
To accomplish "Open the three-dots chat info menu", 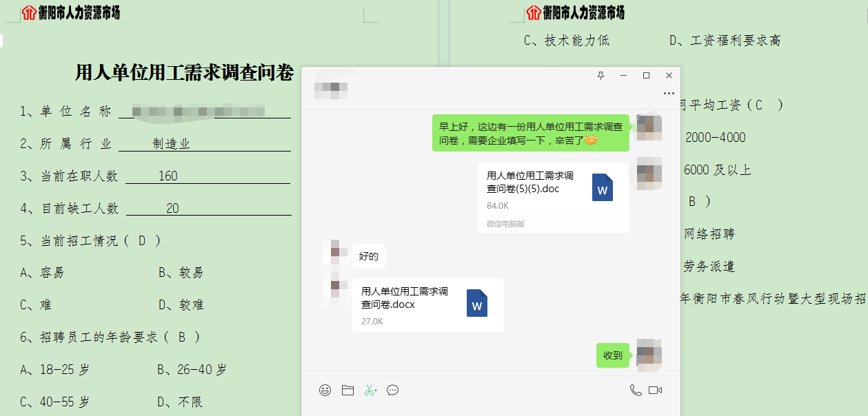I will (x=669, y=93).
